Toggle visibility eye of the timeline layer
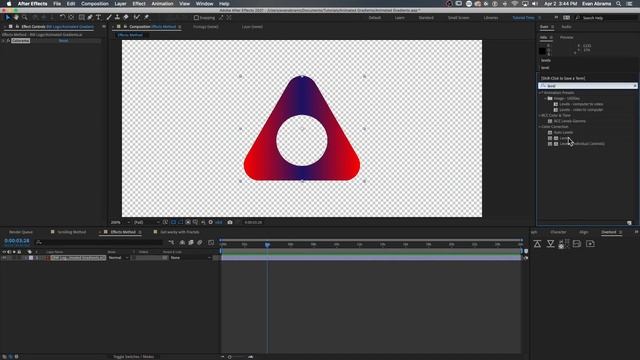Viewport: 640px width, 360px height. tap(4, 258)
